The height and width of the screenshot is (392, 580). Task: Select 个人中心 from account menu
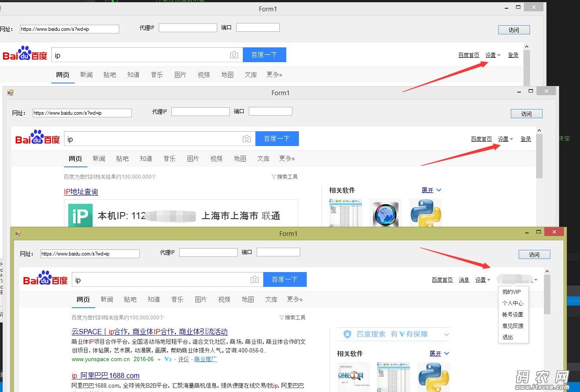click(513, 303)
